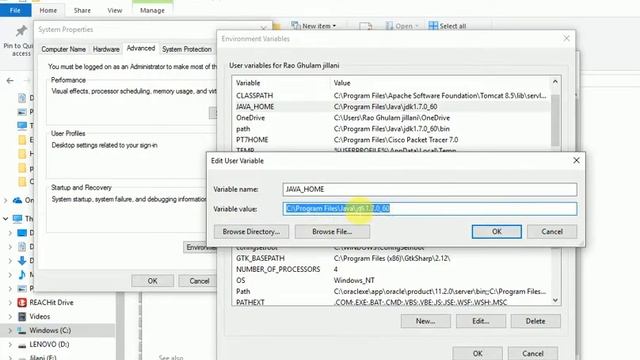This screenshot has width=640, height=360.
Task: Click OK in System Properties window
Action: [153, 281]
